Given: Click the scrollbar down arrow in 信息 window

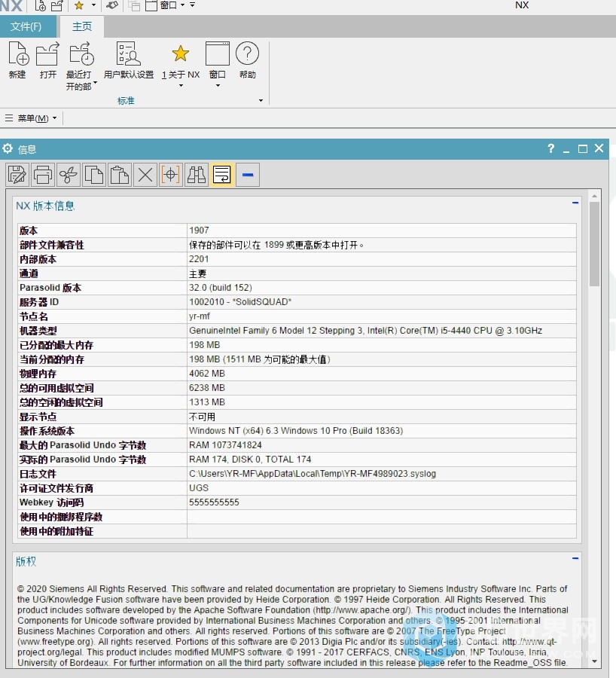Looking at the screenshot, I should pyautogui.click(x=594, y=661).
